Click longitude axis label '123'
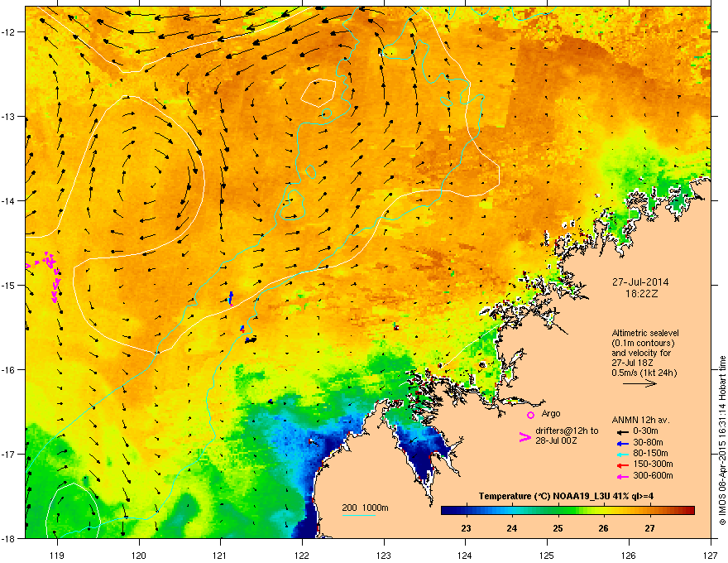 click(384, 555)
